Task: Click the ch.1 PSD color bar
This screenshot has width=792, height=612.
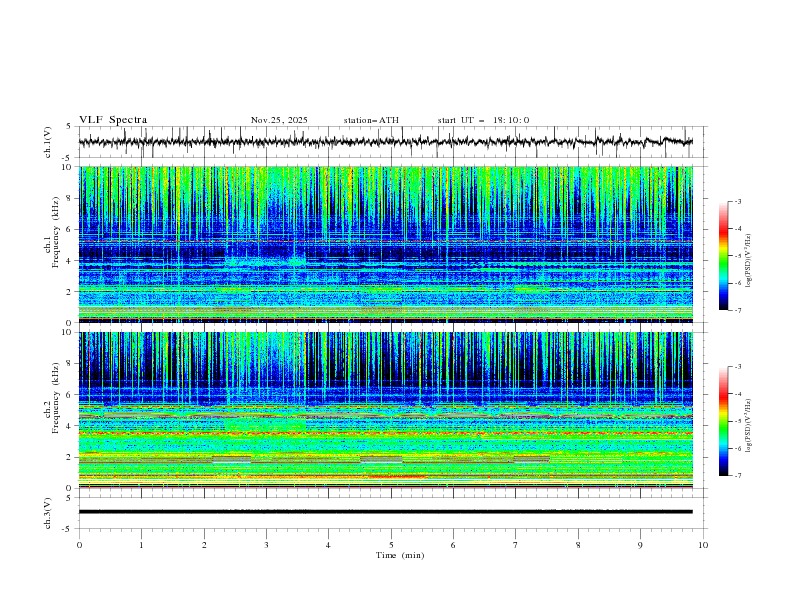Action: click(724, 256)
